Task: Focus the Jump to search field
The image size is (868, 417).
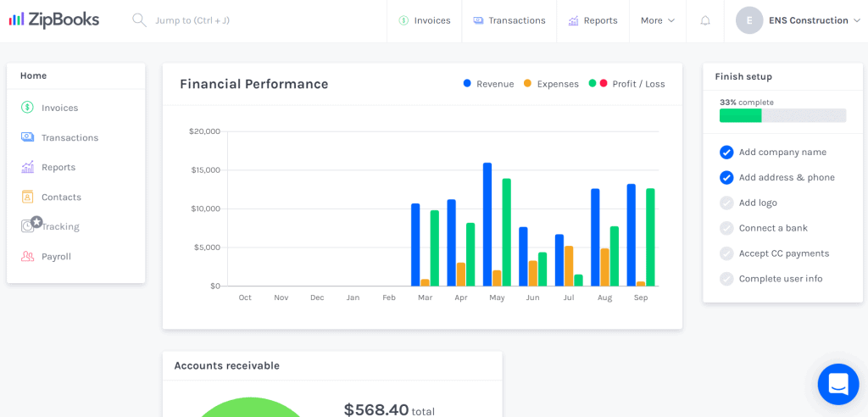Action: [x=192, y=20]
